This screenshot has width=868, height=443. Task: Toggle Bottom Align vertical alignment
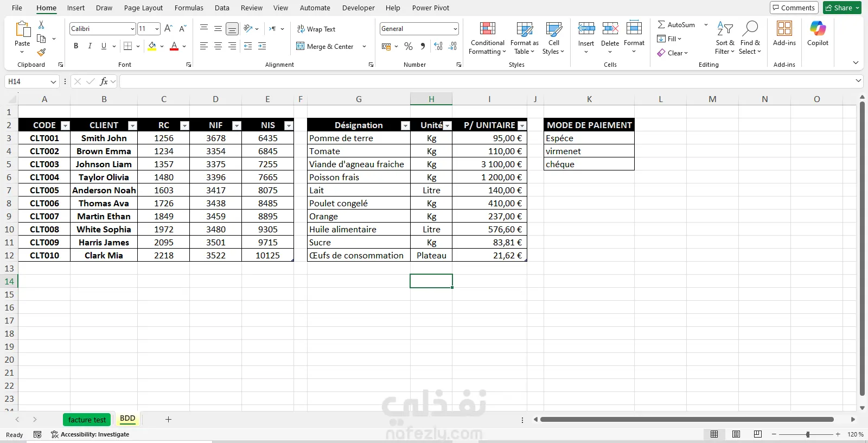point(232,29)
